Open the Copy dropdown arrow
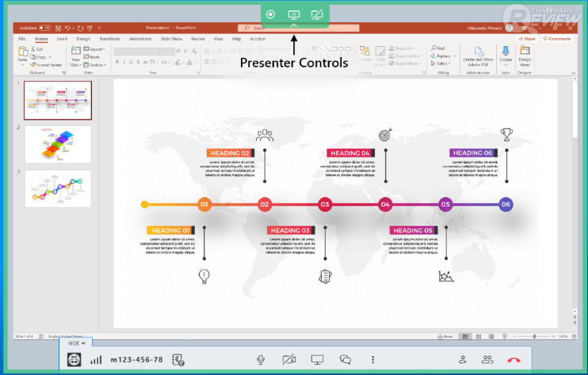This screenshot has width=588, height=375. [50, 57]
